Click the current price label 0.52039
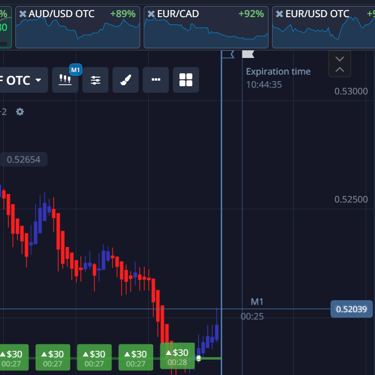Image resolution: width=375 pixels, height=375 pixels. (x=352, y=309)
